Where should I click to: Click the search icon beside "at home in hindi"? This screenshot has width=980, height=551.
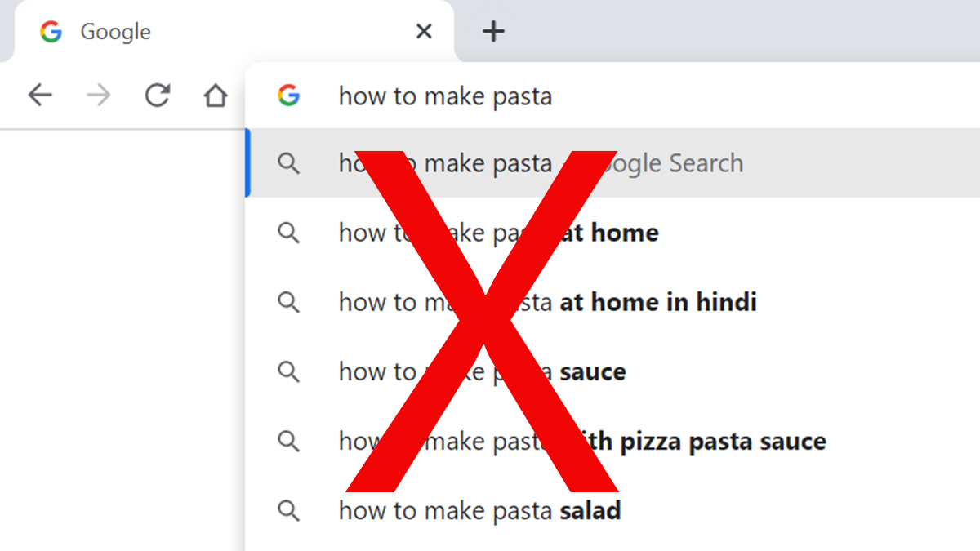pos(288,303)
